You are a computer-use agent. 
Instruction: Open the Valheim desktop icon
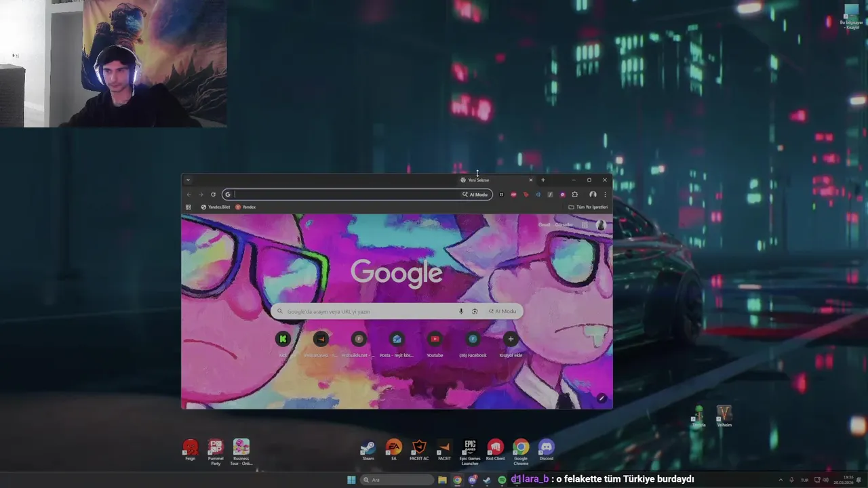pos(724,416)
